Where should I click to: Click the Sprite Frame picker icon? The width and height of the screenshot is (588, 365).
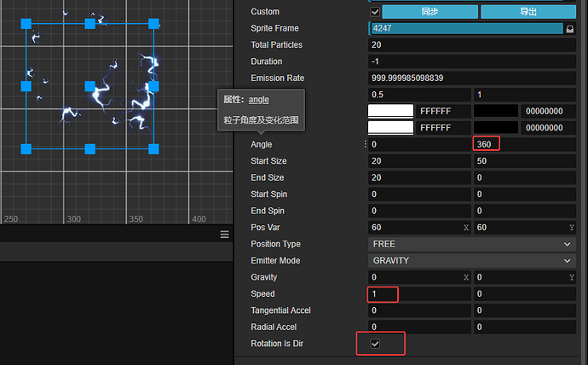click(x=570, y=28)
